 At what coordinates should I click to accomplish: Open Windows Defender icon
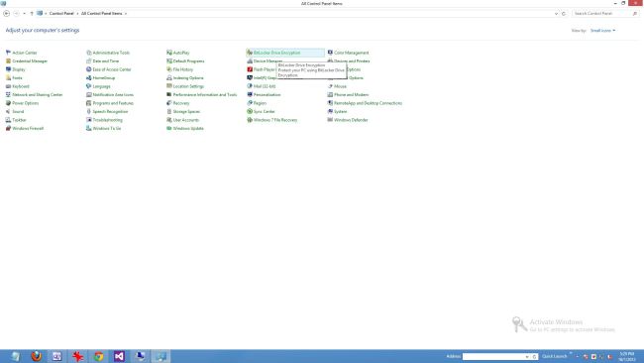[330, 120]
